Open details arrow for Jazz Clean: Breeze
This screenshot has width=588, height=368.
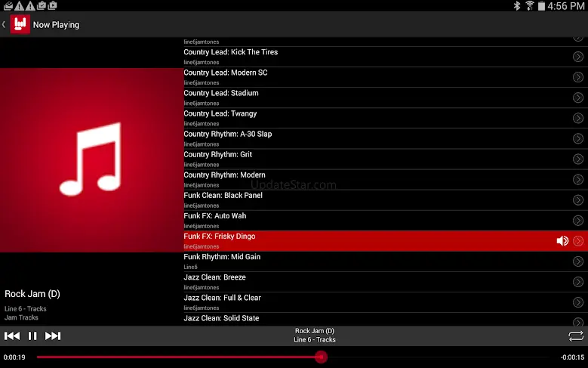[578, 282]
